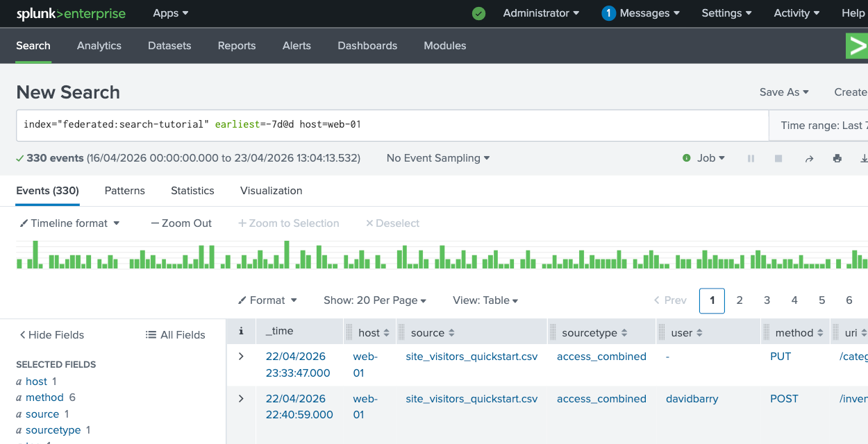Sort the host column
Image resolution: width=868 pixels, height=444 pixels.
[x=386, y=333]
